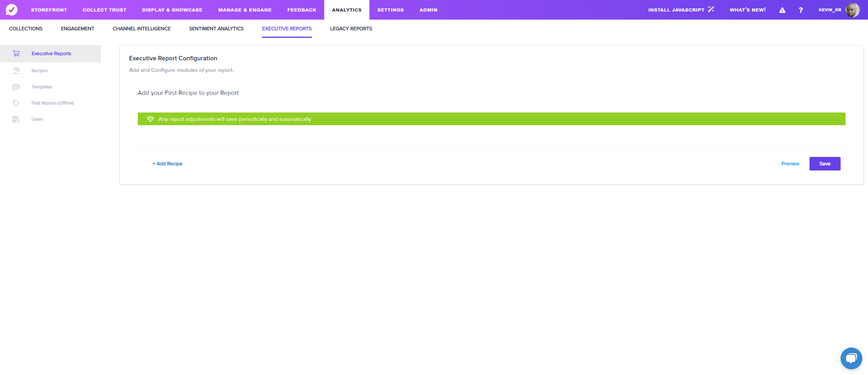
Task: Open the Feedback menu
Action: 301,10
